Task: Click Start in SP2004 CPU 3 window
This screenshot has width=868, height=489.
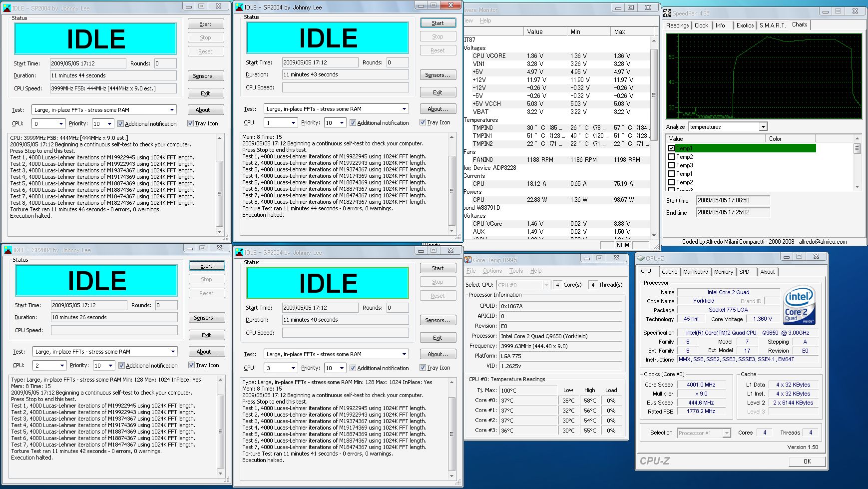Action: 437,268
